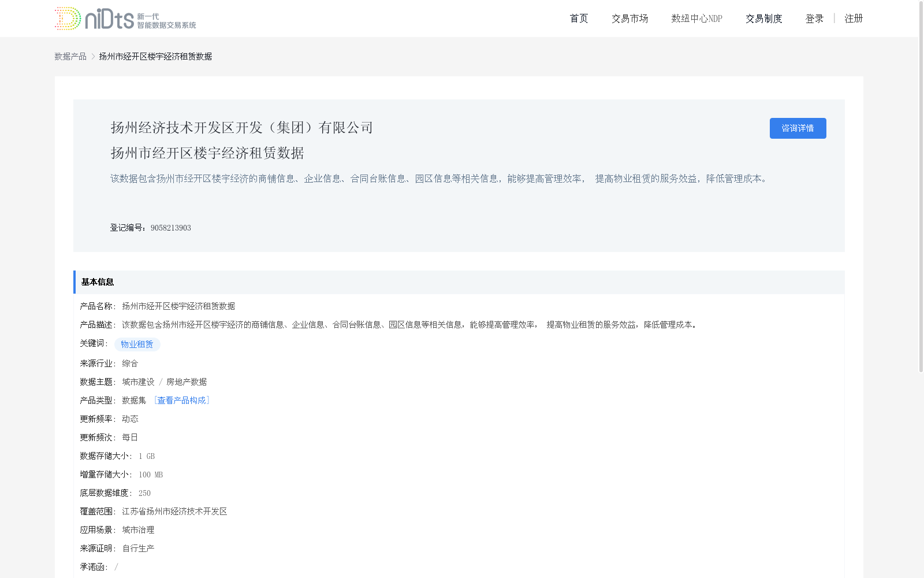Click the breadcrumb chevron separator

[93, 56]
